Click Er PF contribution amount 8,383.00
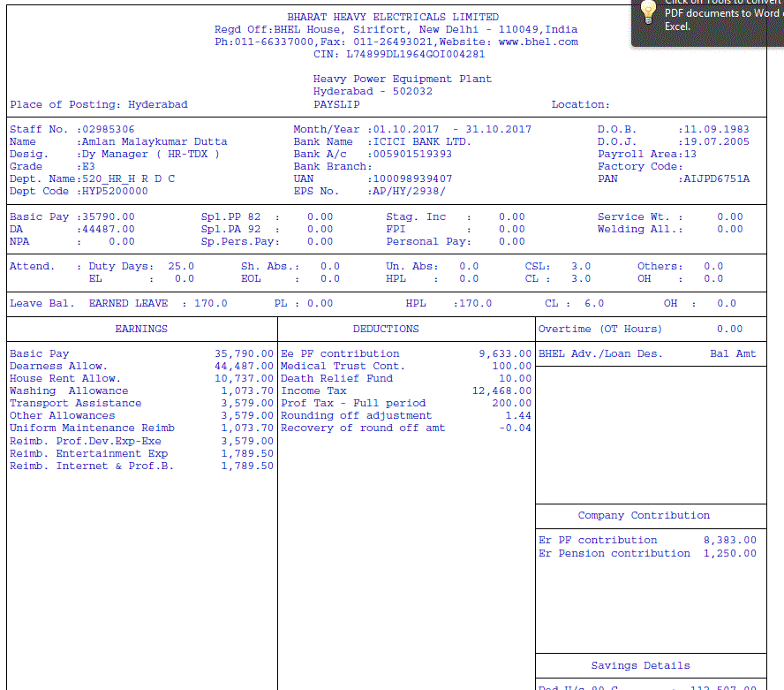This screenshot has width=784, height=690. [730, 541]
